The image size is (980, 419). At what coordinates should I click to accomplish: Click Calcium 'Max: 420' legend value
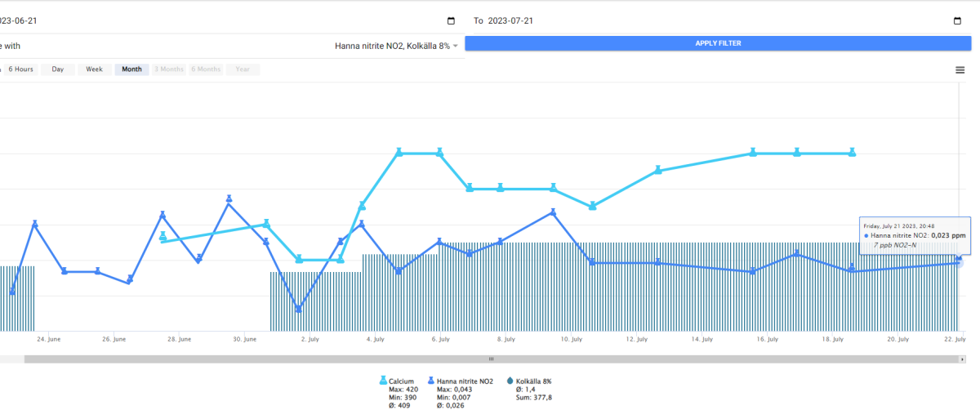403,390
